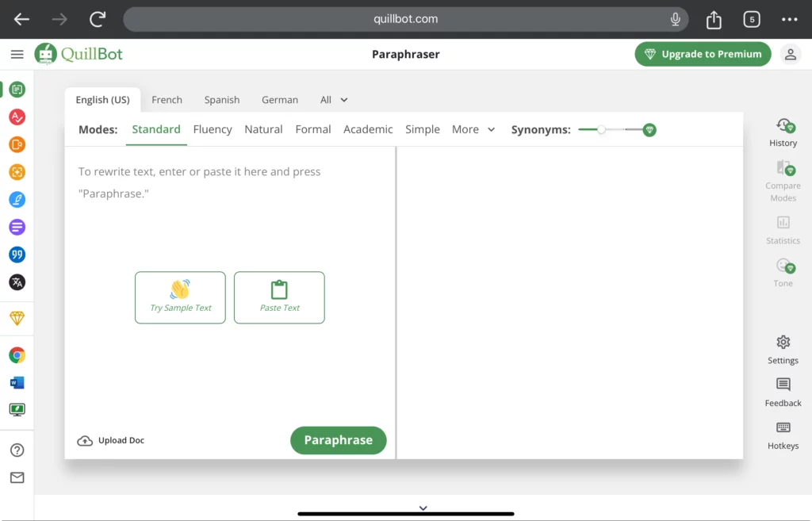Select the English (US) language tab
Image resolution: width=812 pixels, height=521 pixels.
tap(102, 100)
